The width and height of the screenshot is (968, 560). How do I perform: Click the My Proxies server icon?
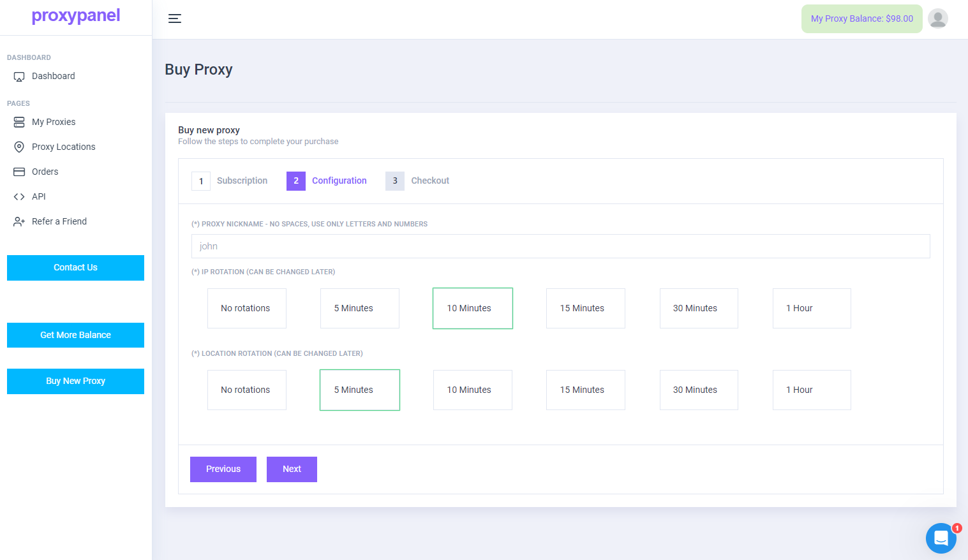(19, 122)
